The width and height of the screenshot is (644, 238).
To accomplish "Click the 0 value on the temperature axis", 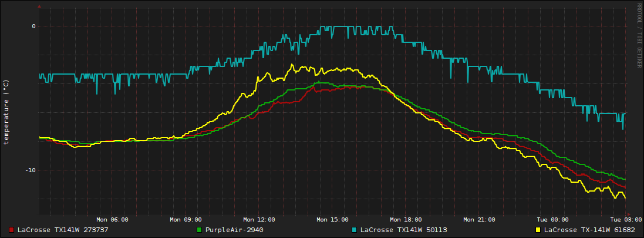I will pos(33,26).
